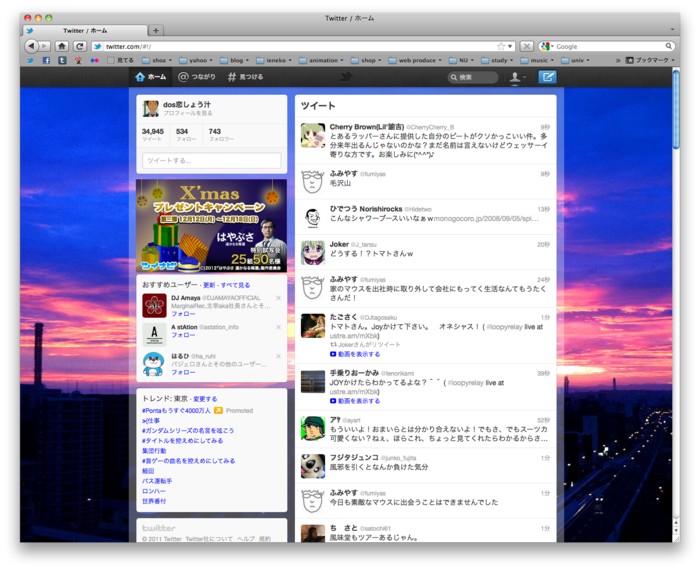This screenshot has height=570, width=700.
Task: Select the ホーム navigation tab
Action: (151, 77)
